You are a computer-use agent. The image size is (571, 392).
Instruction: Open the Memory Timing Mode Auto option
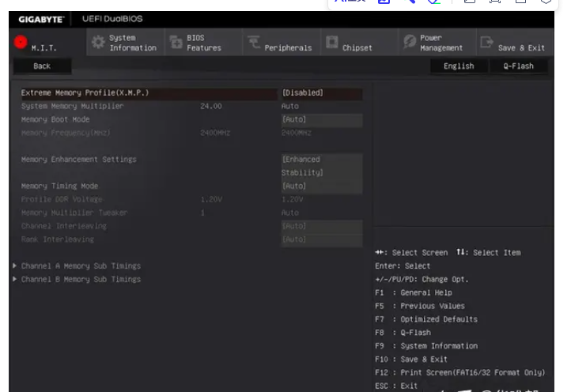tap(320, 187)
